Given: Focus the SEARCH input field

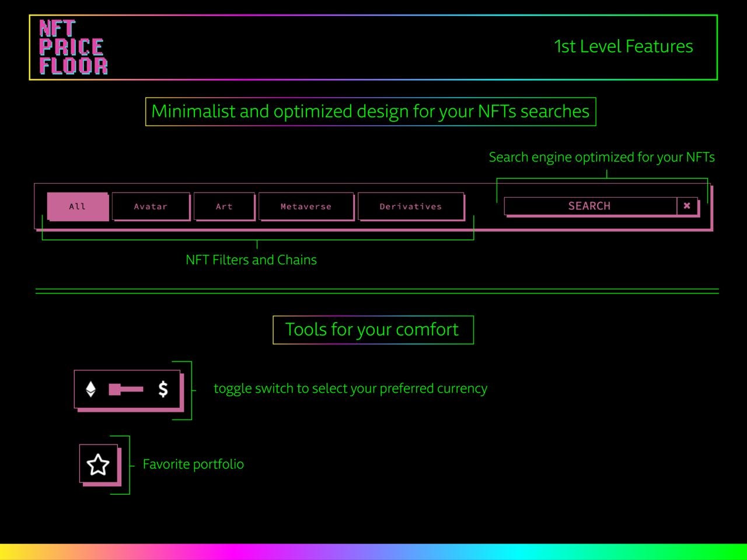Looking at the screenshot, I should (590, 206).
